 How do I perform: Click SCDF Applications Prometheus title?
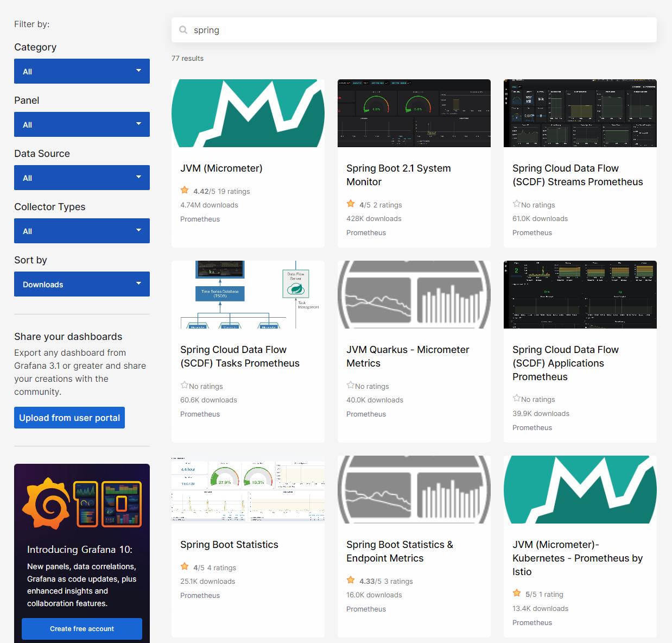566,363
